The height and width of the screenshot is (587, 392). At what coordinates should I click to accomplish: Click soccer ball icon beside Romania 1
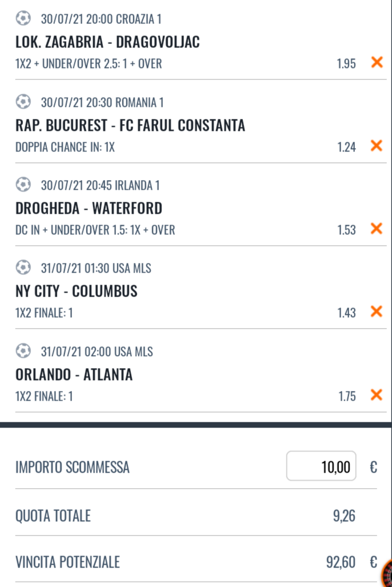coord(23,102)
